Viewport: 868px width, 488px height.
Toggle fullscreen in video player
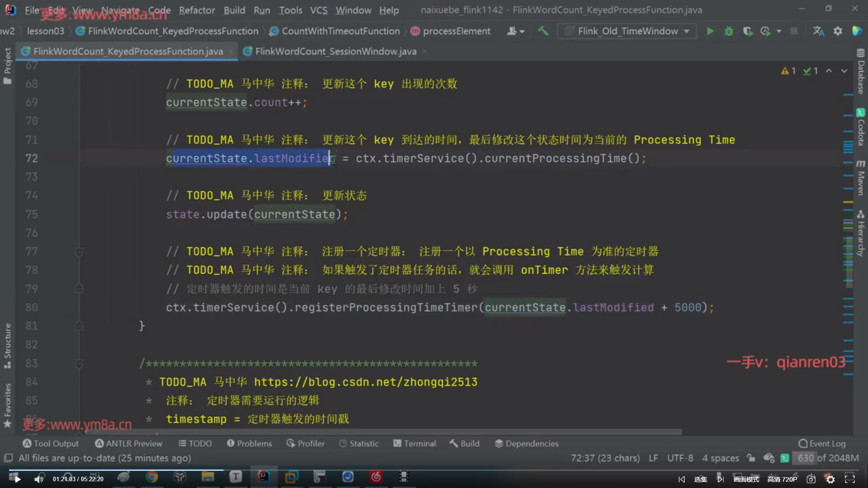[849, 479]
